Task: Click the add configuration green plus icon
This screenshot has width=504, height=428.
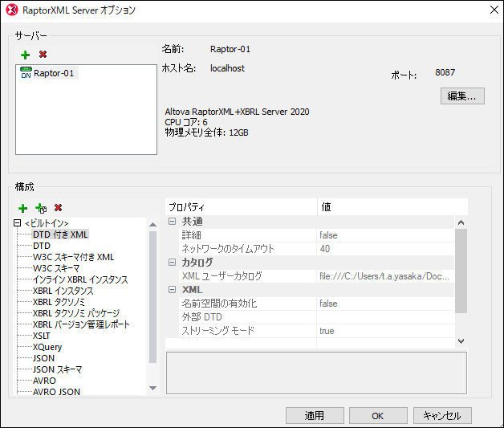Action: (x=23, y=208)
